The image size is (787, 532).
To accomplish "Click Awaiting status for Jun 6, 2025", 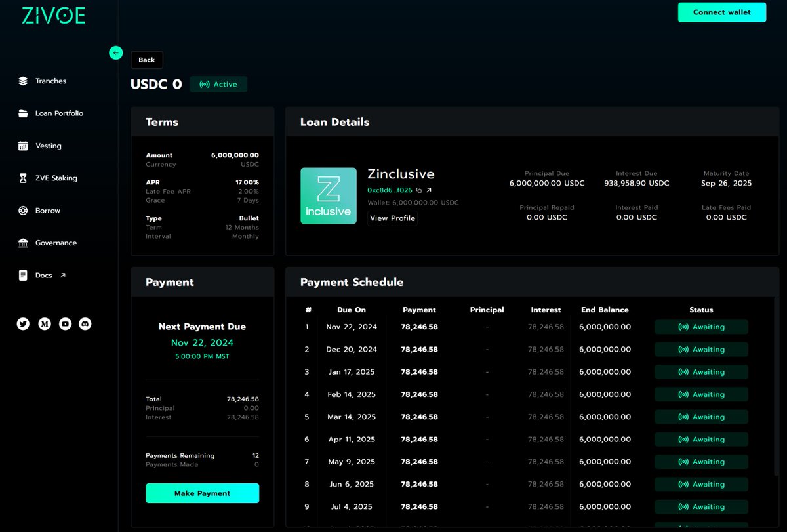I will click(701, 484).
